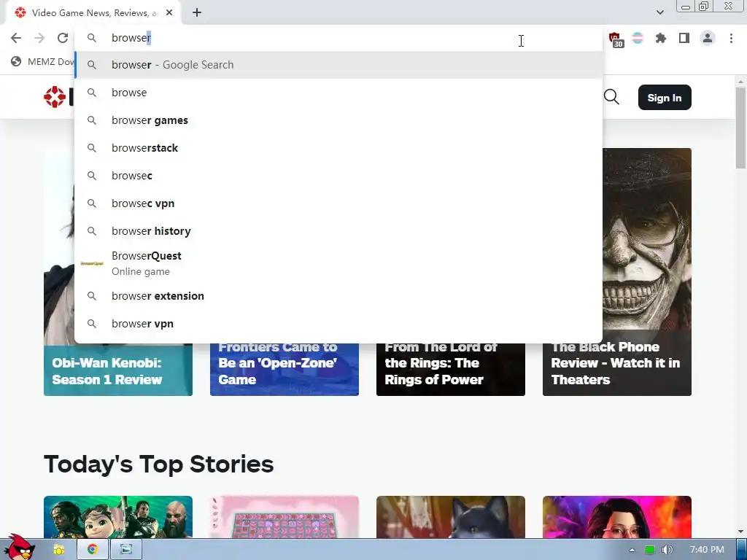
Task: Open the Rings of Power article card
Action: [x=451, y=369]
